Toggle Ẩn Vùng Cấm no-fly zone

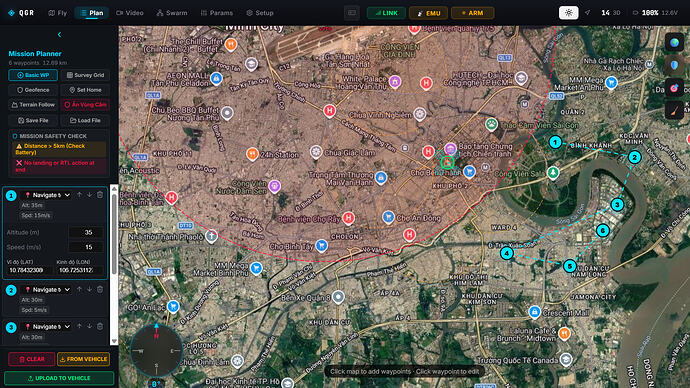coord(85,105)
